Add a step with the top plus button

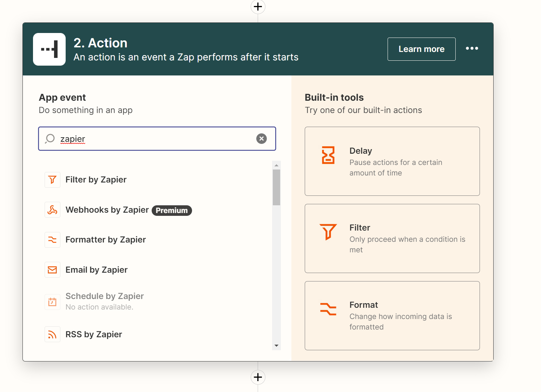click(258, 6)
